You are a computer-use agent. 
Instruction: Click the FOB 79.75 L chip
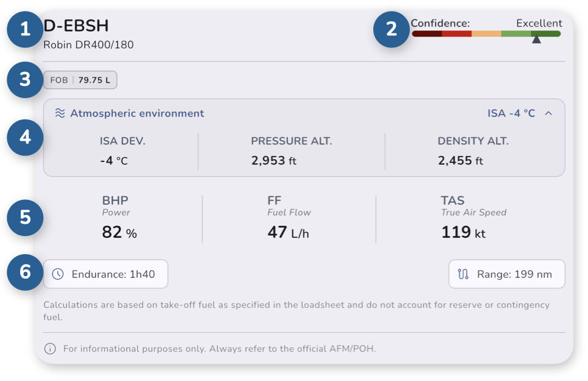[x=81, y=80]
